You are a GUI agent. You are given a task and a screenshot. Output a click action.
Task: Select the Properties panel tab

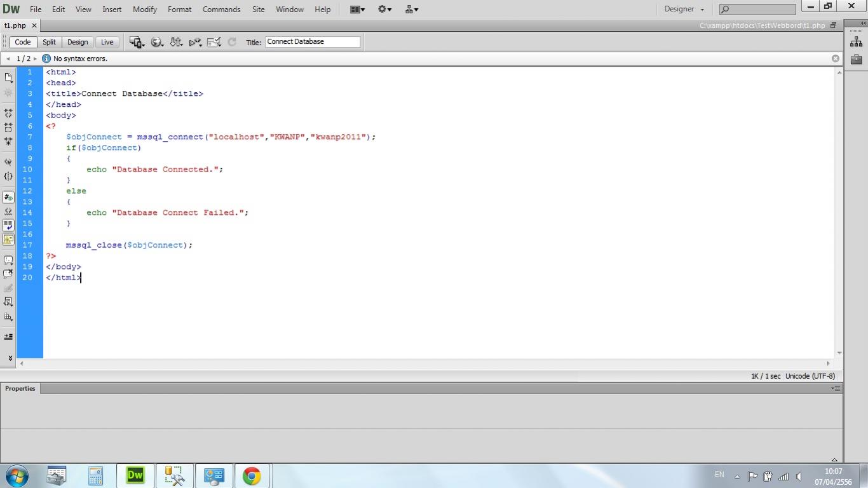point(20,388)
